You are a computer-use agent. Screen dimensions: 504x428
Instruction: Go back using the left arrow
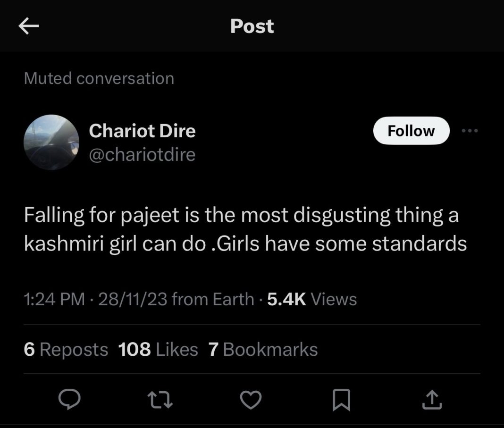point(29,25)
